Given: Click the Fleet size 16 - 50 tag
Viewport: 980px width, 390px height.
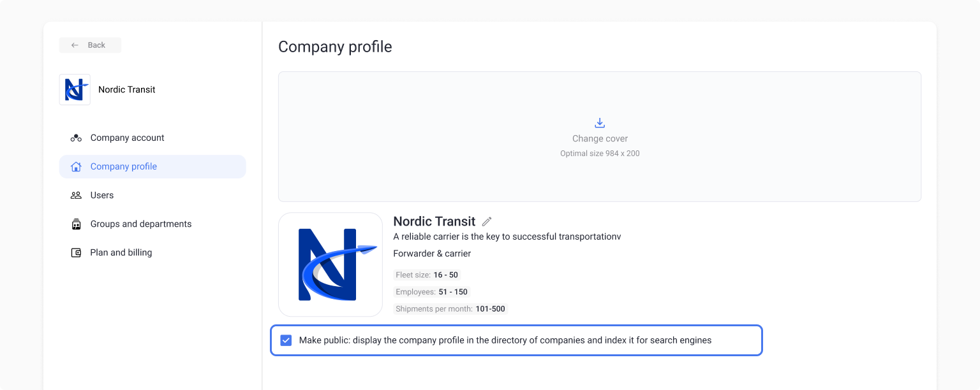Looking at the screenshot, I should click(x=427, y=275).
